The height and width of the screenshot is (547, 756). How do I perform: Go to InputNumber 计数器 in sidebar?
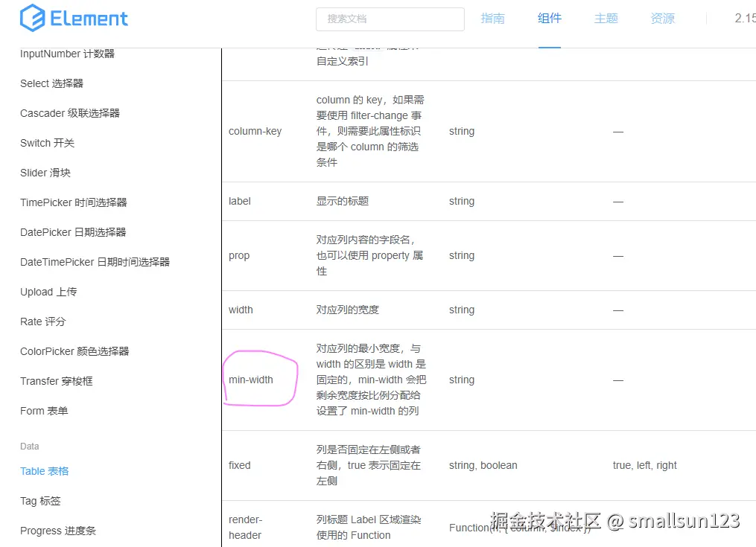coord(67,54)
